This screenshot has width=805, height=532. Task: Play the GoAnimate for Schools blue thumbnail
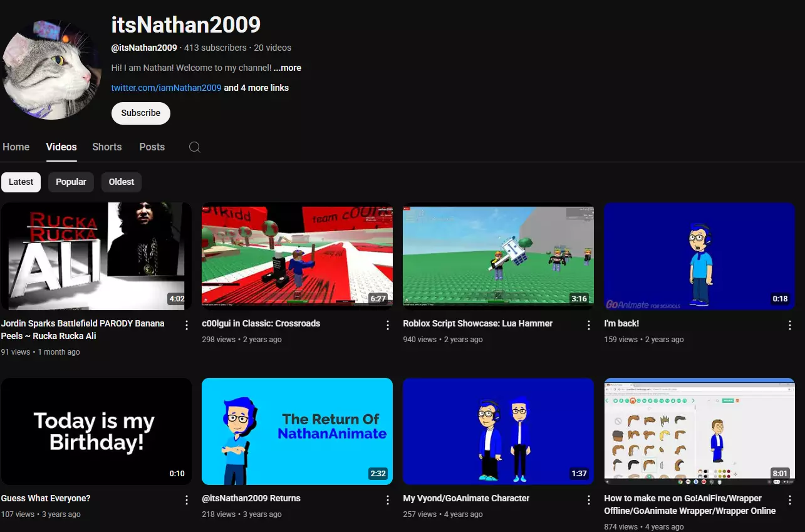tap(700, 256)
